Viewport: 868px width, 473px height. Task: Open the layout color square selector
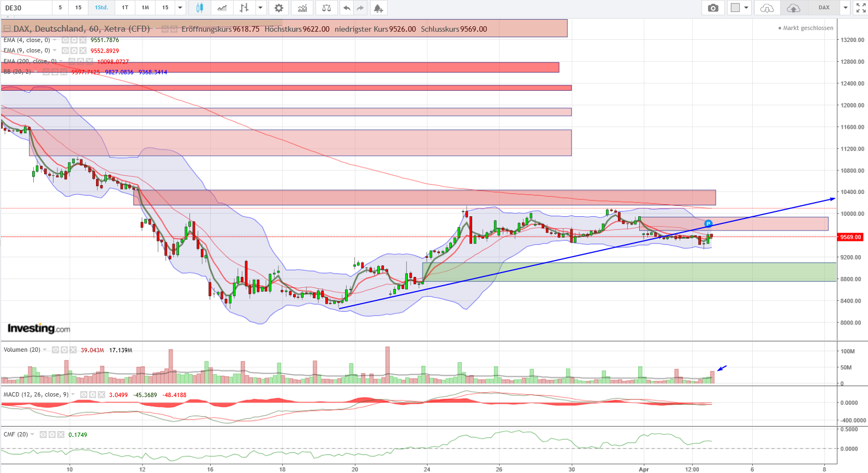(x=735, y=8)
